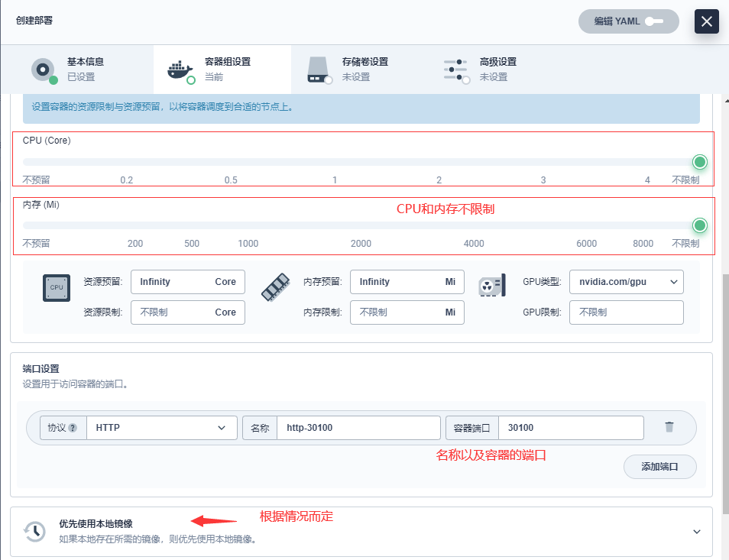Image resolution: width=729 pixels, height=560 pixels.
Task: Click the GPU card icon
Action: pyautogui.click(x=493, y=288)
